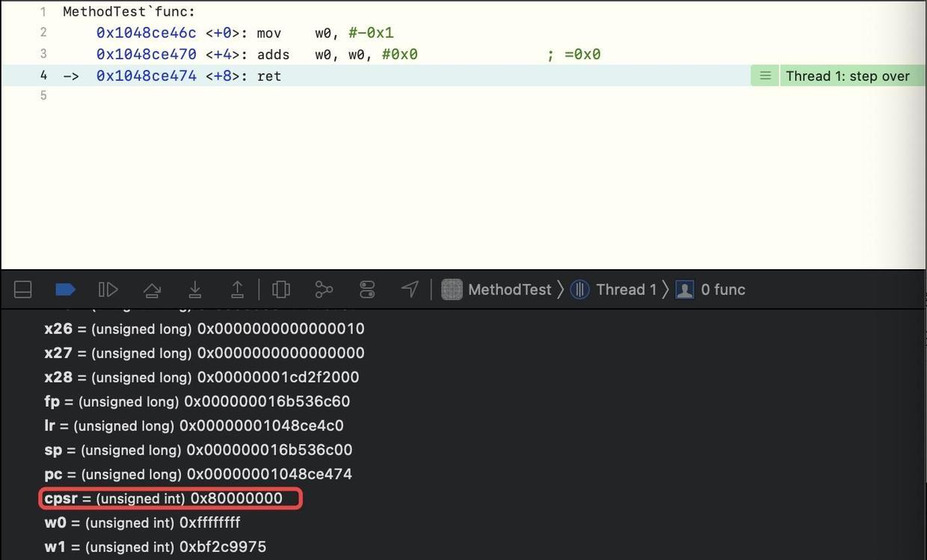Click the Thread 1: step over annotation

(847, 76)
